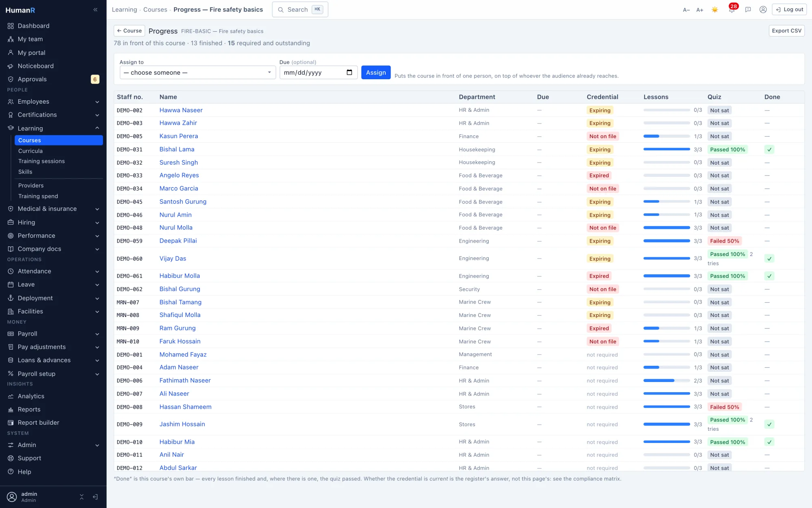Click the Expired badge for Angelo Reyes
Screen dimensions: 812x508
[599, 176]
